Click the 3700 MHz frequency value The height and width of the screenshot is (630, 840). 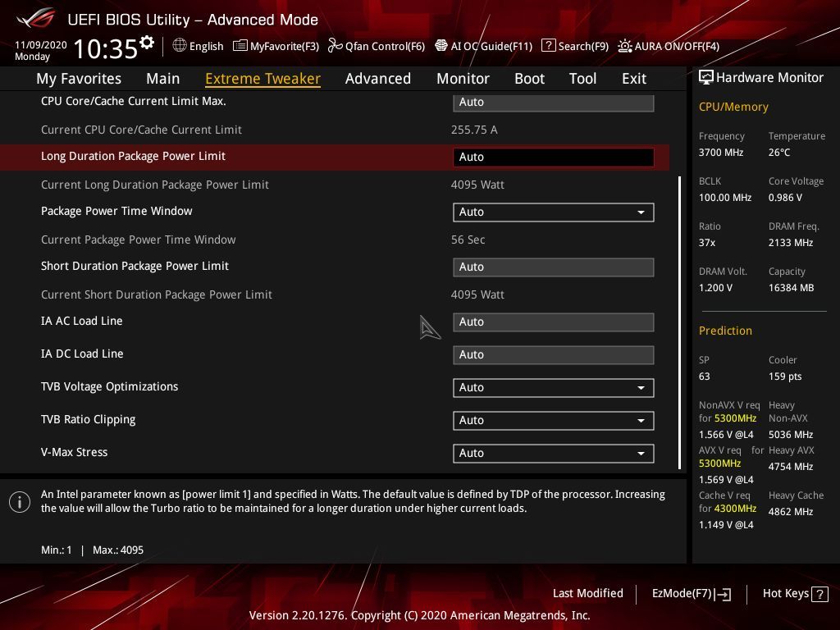[721, 153]
